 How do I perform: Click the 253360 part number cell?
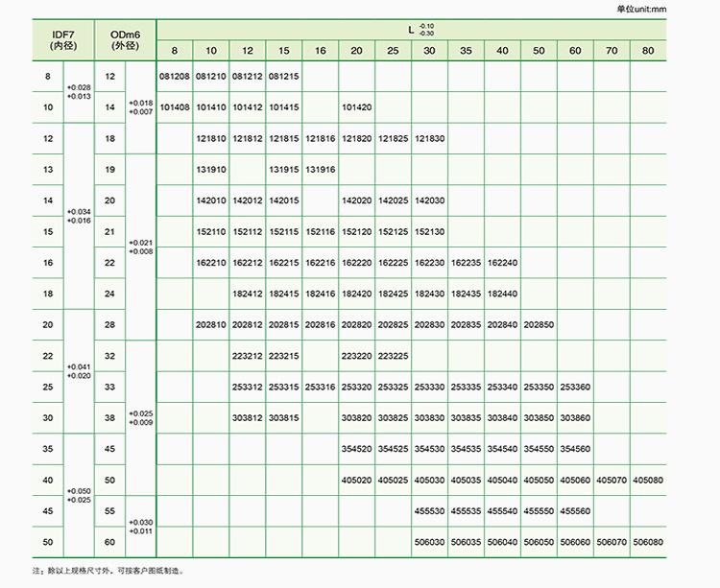tap(575, 388)
